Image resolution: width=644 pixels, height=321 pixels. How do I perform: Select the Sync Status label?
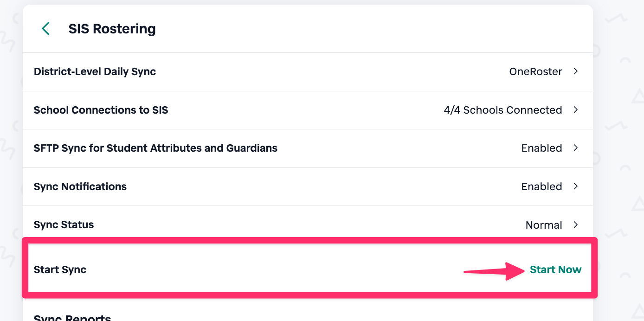point(64,225)
